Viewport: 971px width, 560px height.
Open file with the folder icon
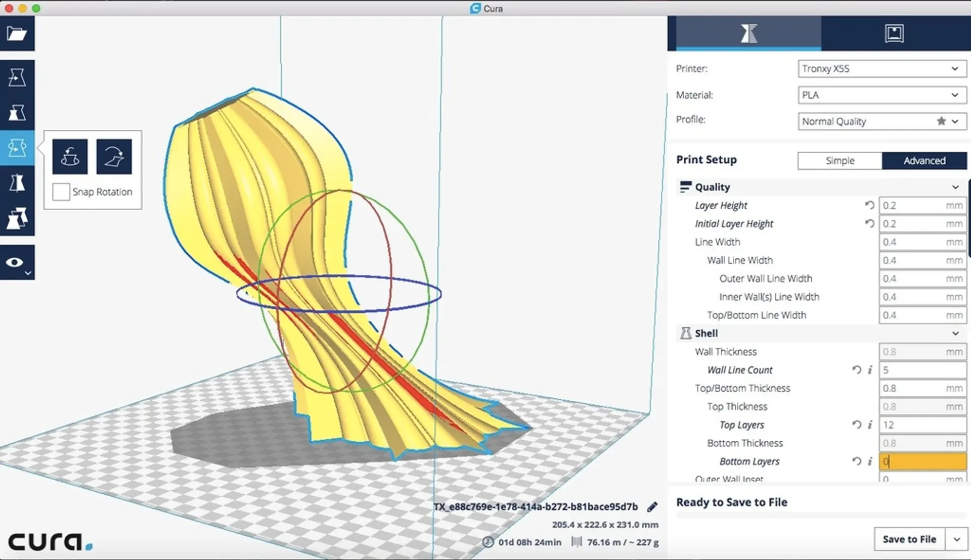point(17,33)
